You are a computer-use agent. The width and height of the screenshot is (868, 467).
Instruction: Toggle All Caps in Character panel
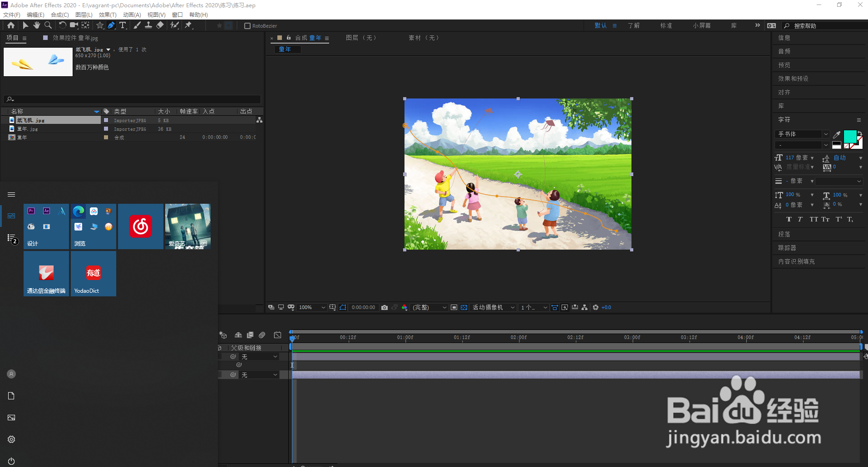pos(814,219)
